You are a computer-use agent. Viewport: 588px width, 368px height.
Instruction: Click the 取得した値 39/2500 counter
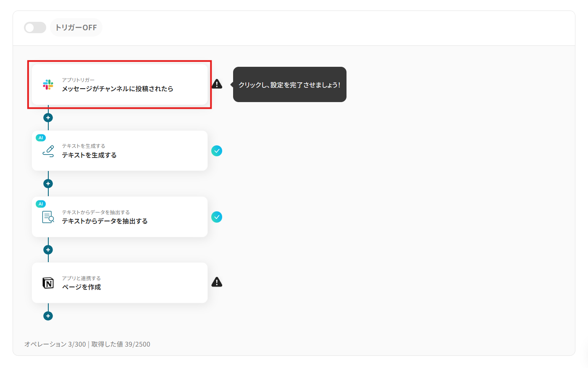click(121, 344)
